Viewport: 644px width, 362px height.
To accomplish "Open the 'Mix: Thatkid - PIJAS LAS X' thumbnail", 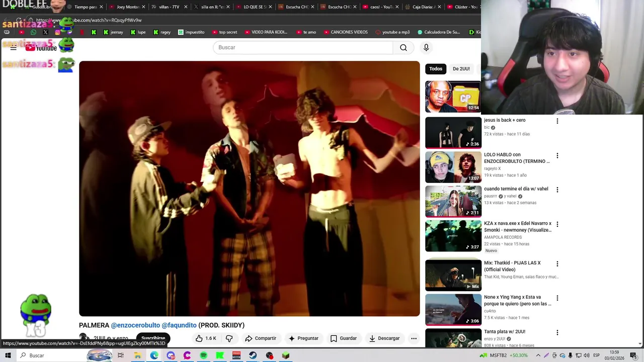I will coord(453,275).
